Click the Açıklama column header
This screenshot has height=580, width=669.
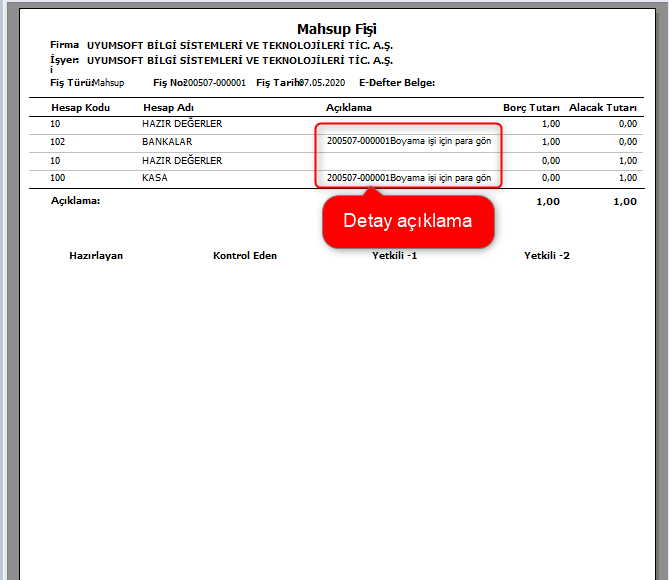pos(349,107)
